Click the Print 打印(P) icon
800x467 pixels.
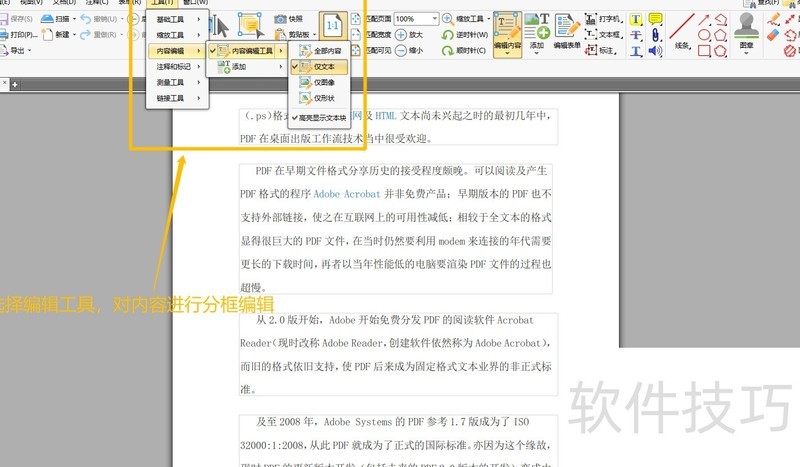coord(4,35)
